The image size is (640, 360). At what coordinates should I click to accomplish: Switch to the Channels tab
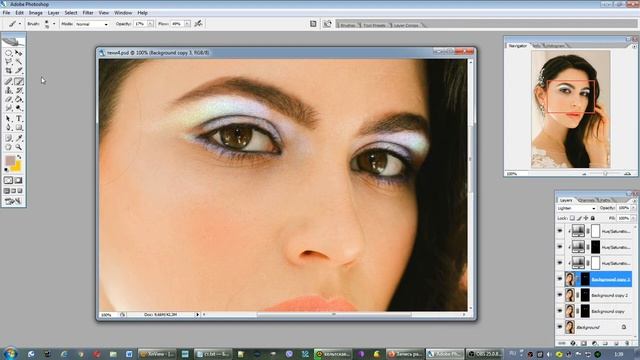(586, 200)
